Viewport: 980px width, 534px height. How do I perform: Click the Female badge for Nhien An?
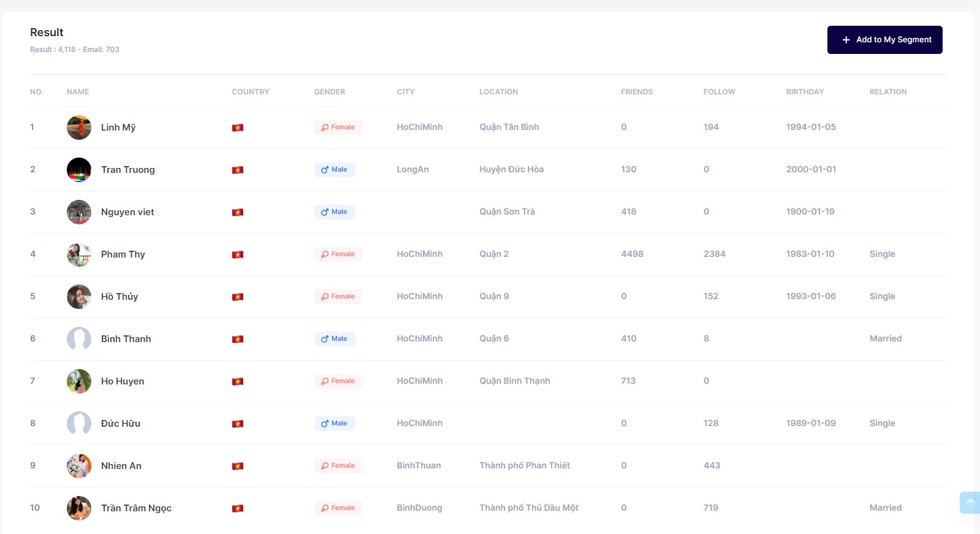tap(338, 466)
